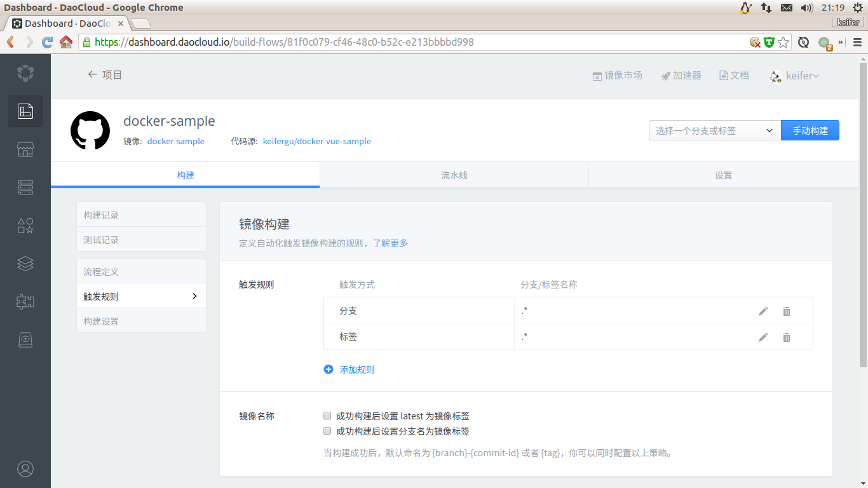Click the keifer Chrome profile button
This screenshot has height=488, width=868.
[848, 22]
